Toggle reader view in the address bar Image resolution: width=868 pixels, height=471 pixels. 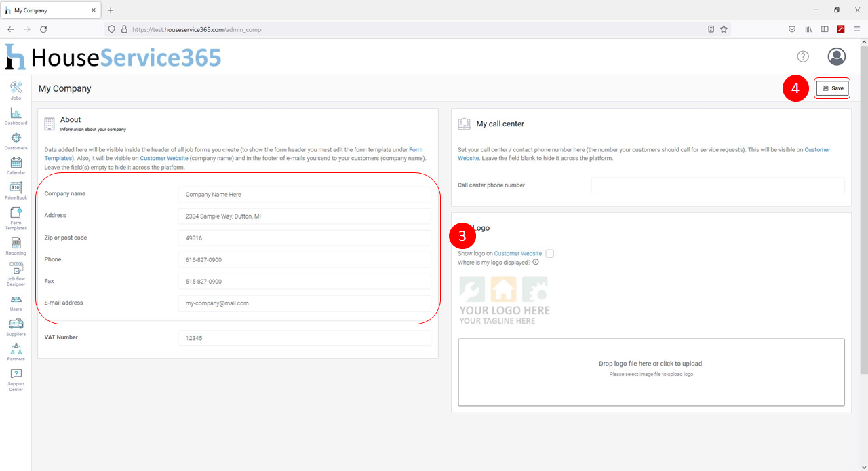coord(711,29)
